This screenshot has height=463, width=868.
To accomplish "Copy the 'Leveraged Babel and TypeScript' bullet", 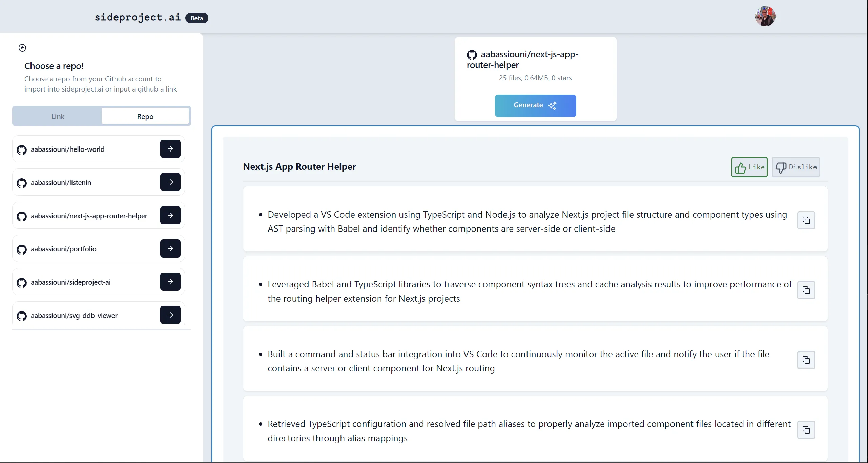I will (806, 290).
